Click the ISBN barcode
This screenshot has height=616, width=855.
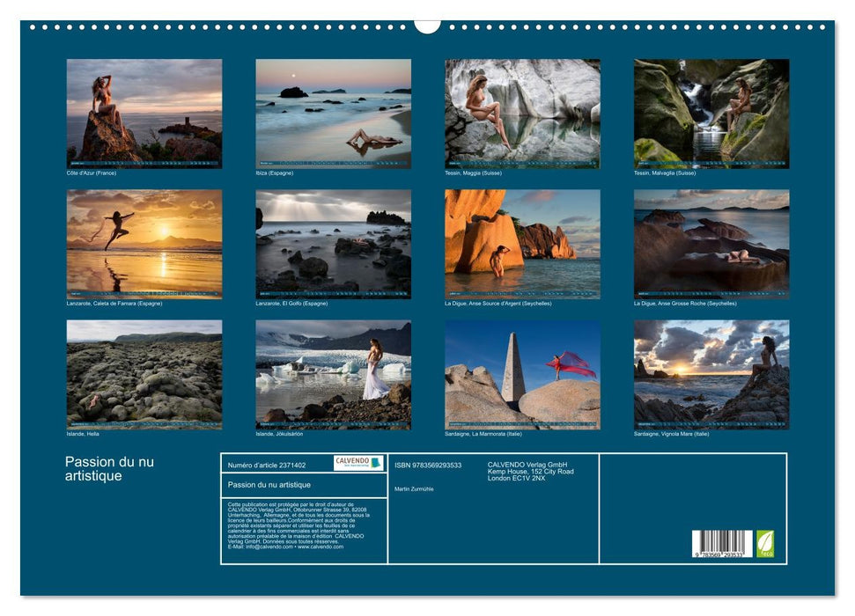[722, 544]
